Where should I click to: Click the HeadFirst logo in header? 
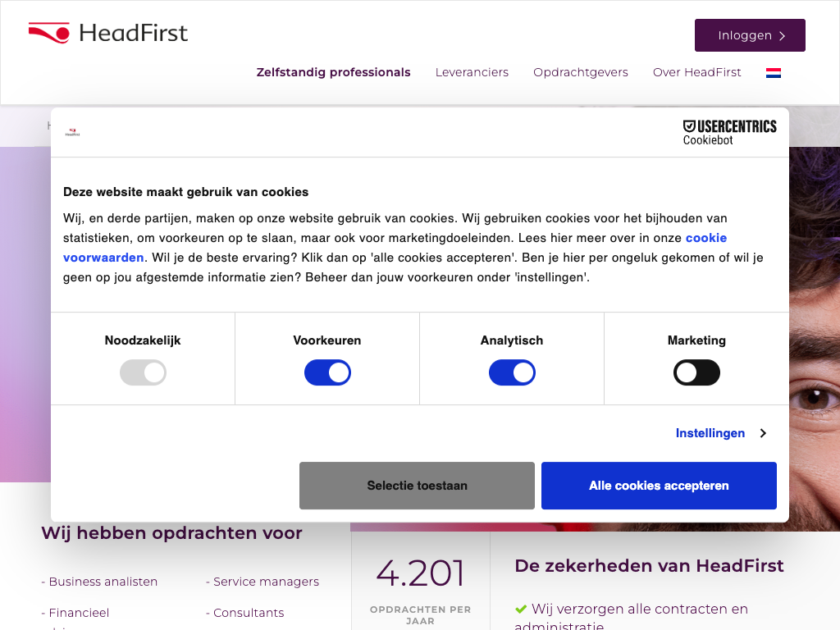tap(108, 34)
